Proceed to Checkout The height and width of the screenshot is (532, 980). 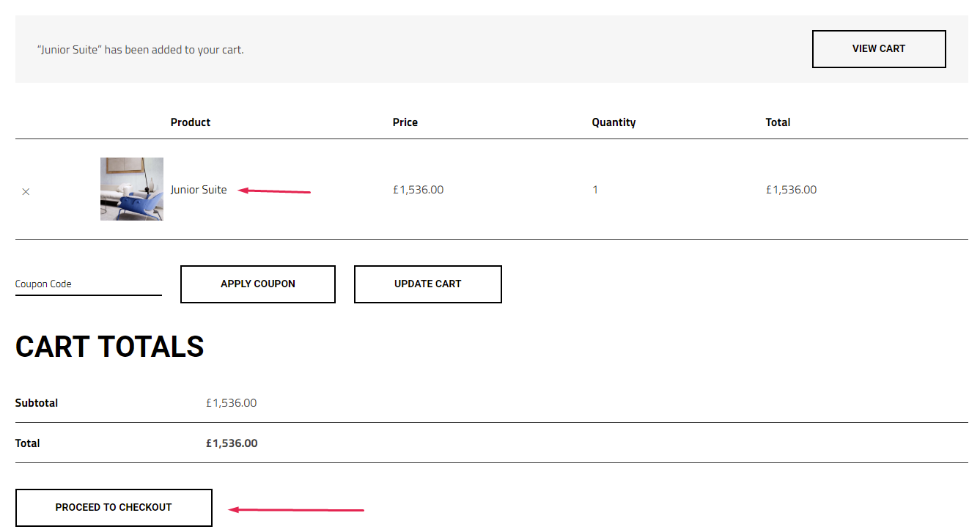point(114,507)
